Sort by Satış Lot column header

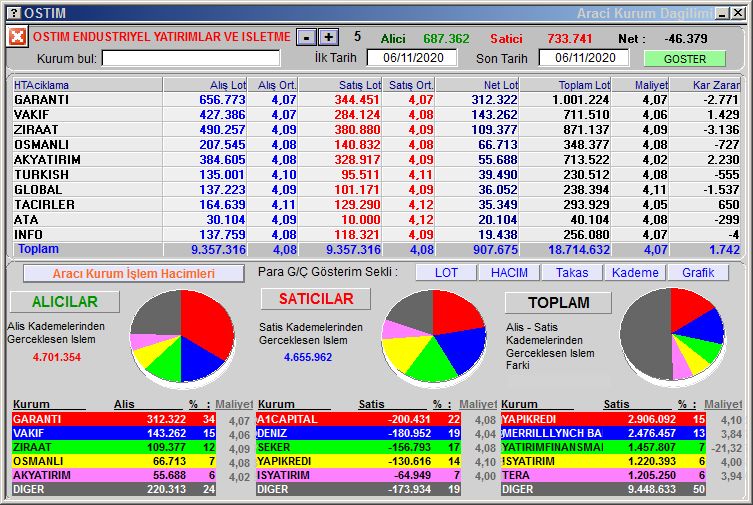tap(340, 85)
